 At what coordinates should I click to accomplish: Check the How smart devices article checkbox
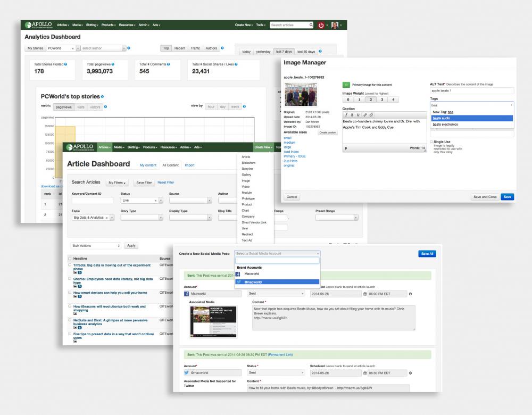click(x=70, y=292)
